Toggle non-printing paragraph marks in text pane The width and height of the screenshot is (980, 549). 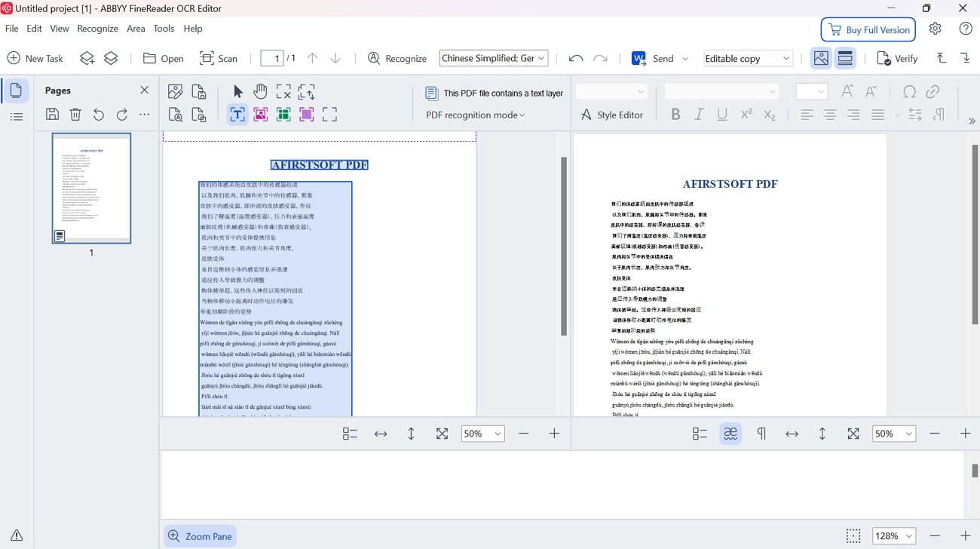click(761, 434)
